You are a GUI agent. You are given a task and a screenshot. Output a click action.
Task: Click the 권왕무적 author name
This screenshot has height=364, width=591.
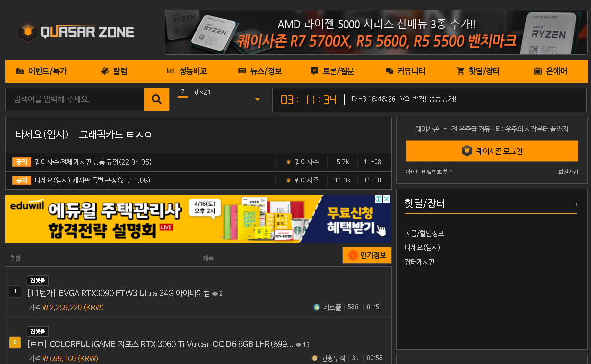click(333, 358)
